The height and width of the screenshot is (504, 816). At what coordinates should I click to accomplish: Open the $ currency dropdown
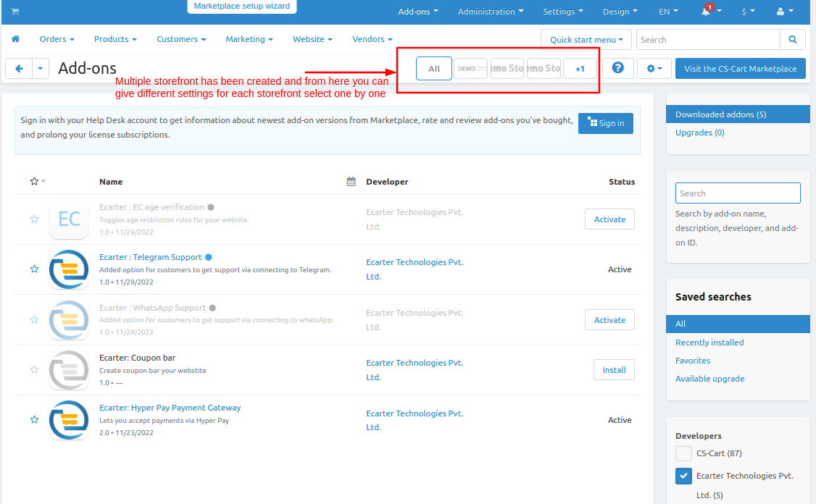pos(749,12)
